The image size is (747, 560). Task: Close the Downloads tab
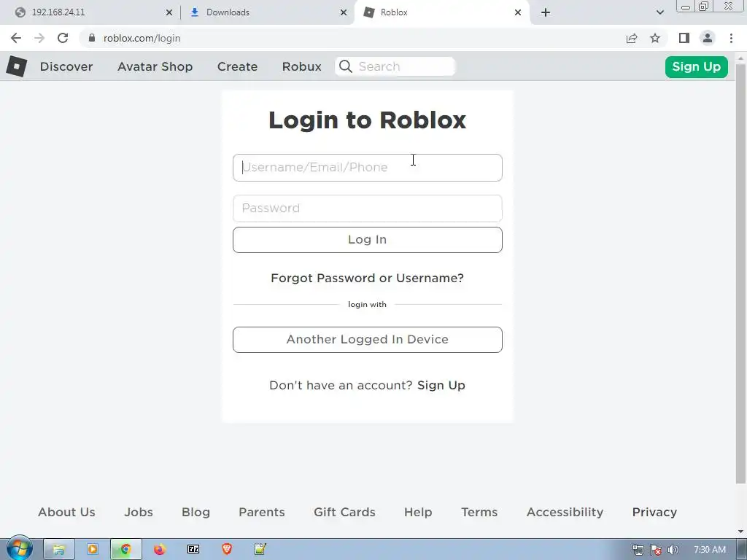click(344, 12)
